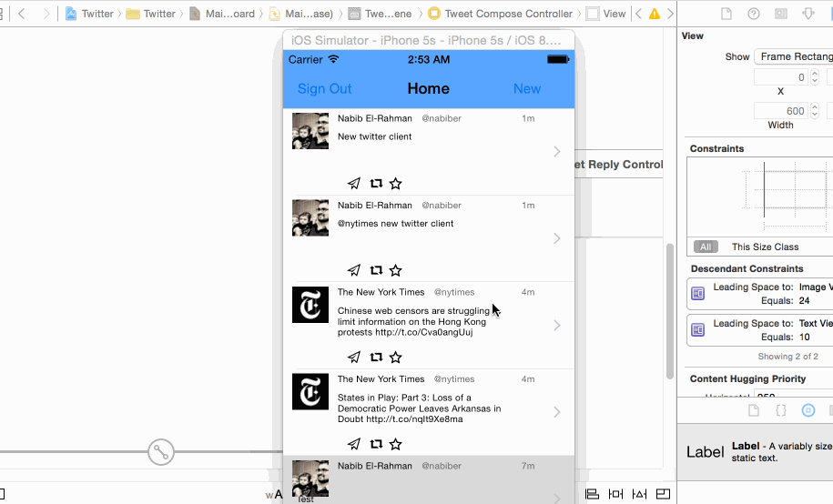The image size is (833, 504).
Task: Click the Home navigation title
Action: 428,88
